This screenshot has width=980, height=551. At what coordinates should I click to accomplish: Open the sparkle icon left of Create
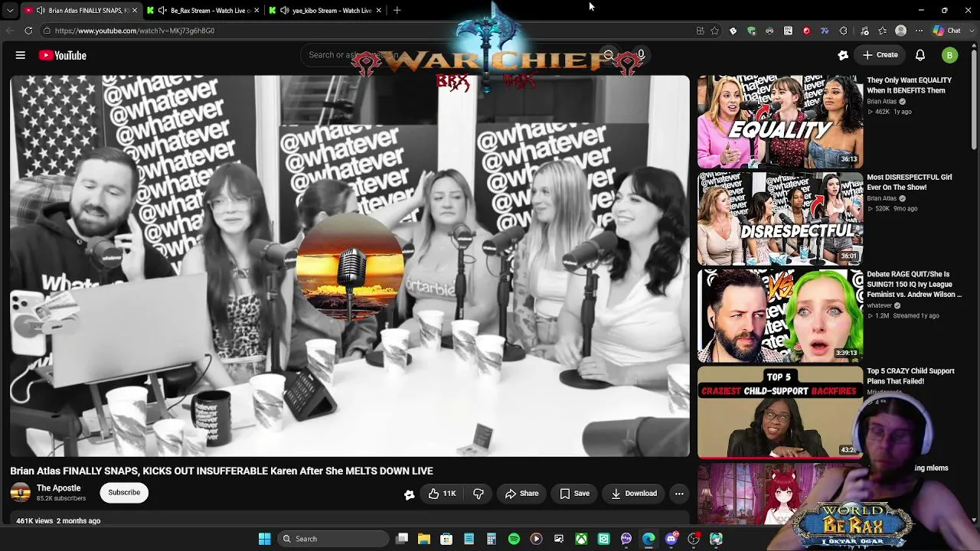[843, 55]
